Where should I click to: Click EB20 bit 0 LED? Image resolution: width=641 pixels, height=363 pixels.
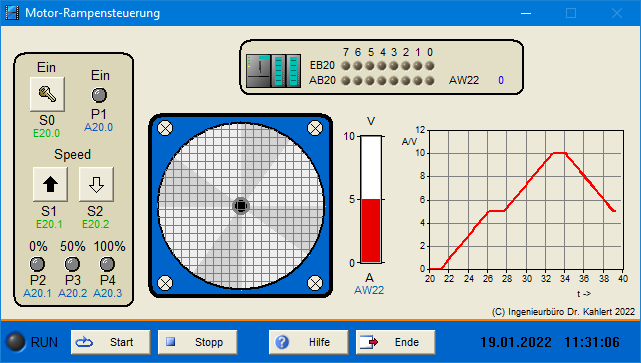(430, 66)
